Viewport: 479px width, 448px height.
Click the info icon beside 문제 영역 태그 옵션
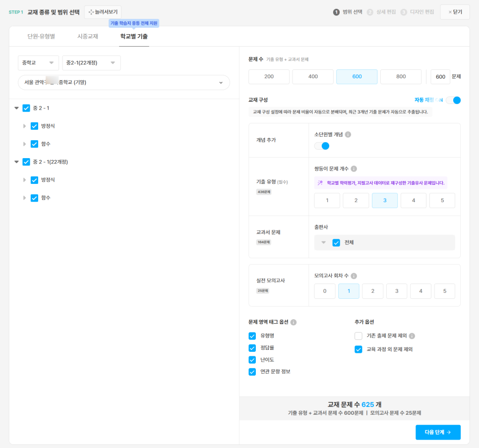[294, 322]
